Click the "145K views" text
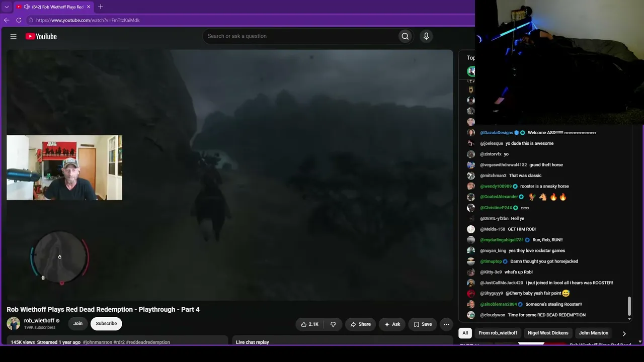The height and width of the screenshot is (362, 644). click(x=23, y=342)
